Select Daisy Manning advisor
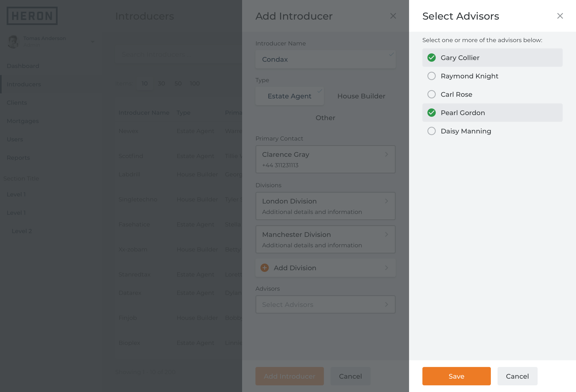 [x=492, y=131]
